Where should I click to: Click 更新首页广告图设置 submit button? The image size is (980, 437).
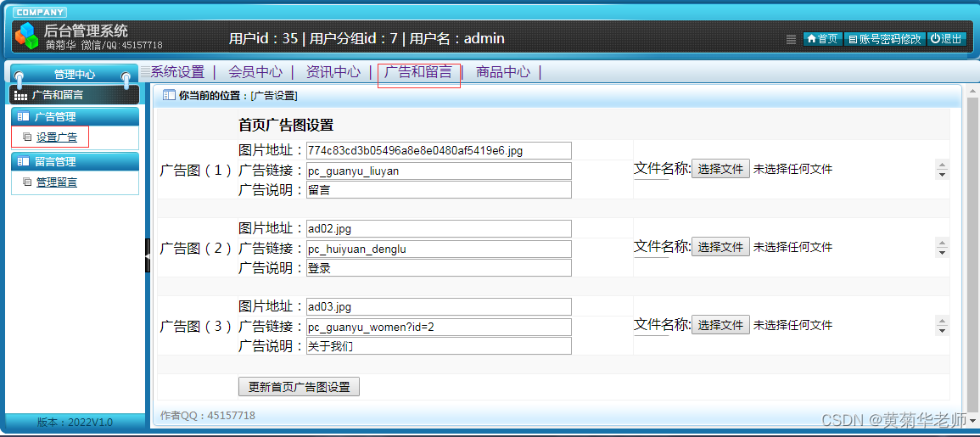299,387
